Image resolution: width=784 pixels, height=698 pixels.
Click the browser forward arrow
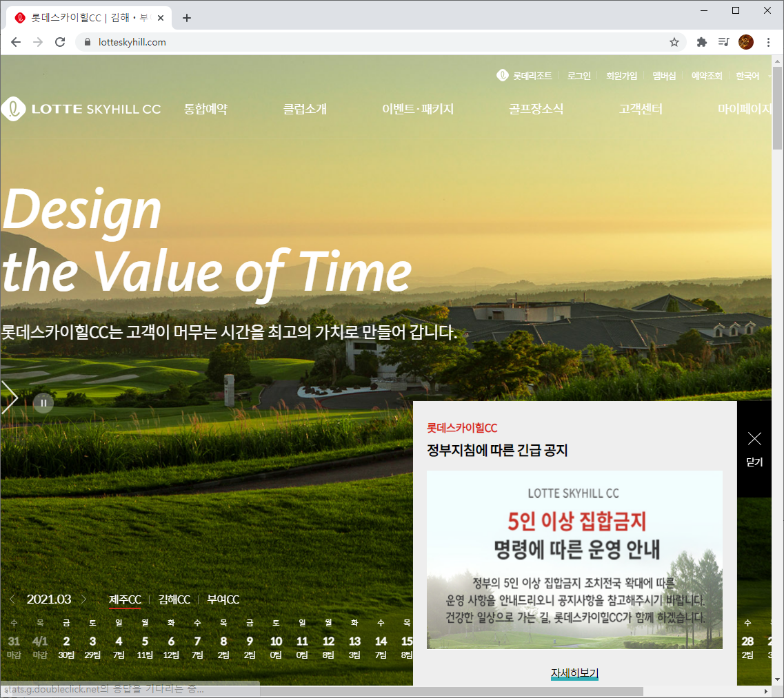coord(38,42)
